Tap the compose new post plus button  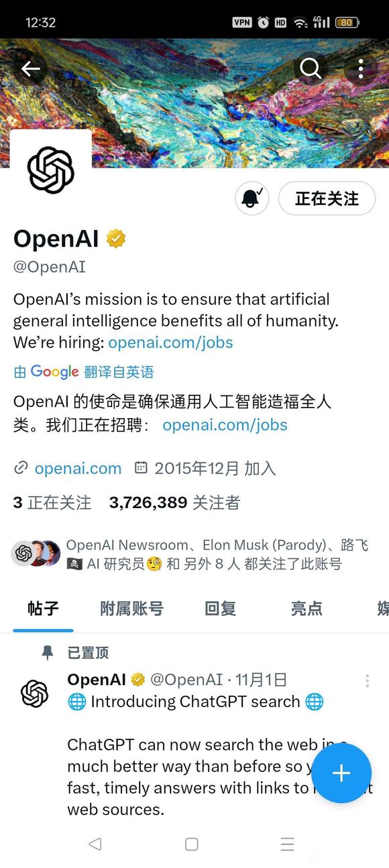click(341, 773)
